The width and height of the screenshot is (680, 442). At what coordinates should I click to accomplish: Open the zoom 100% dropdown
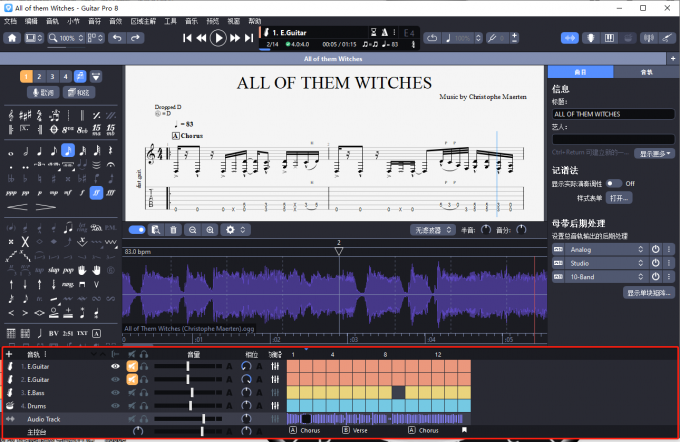click(x=66, y=38)
